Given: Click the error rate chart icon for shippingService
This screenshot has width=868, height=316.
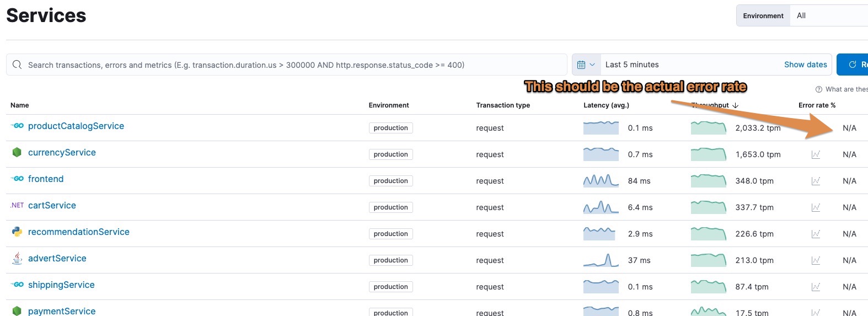Looking at the screenshot, I should point(816,287).
